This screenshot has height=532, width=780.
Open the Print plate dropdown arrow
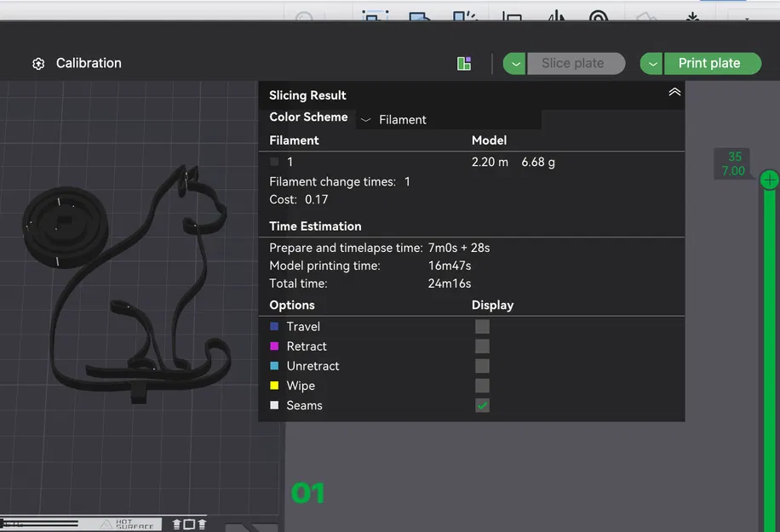[x=651, y=64]
